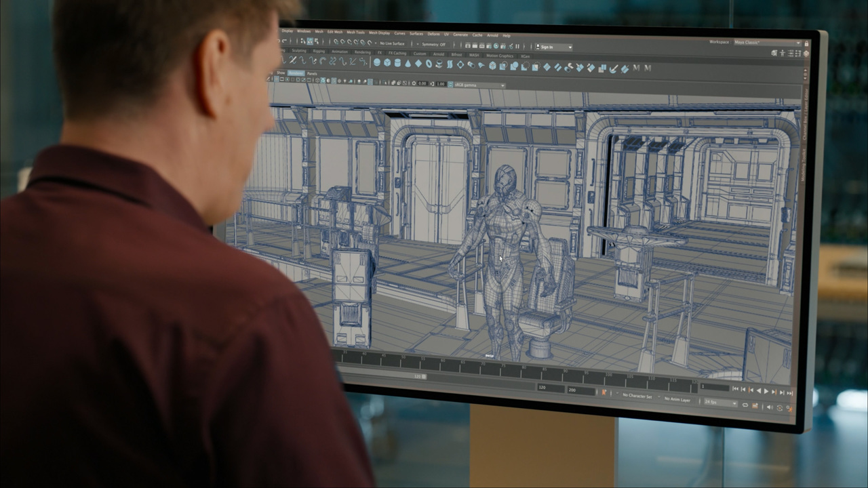Mute timeline audio with the speaker icon
Viewport: 868px width, 488px height.
click(x=769, y=407)
